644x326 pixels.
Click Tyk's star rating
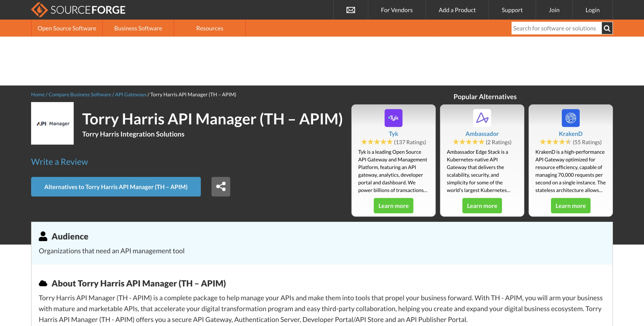click(377, 142)
